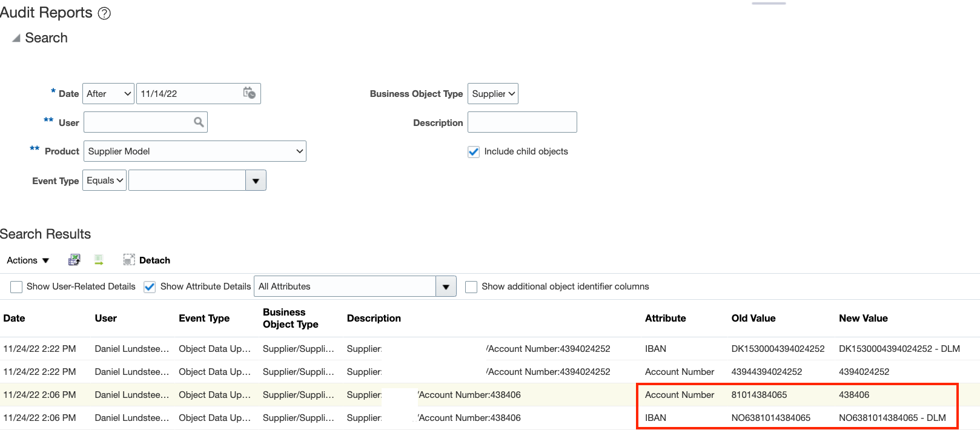Uncheck 'Include child objects' checkbox
The width and height of the screenshot is (980, 430).
tap(474, 152)
